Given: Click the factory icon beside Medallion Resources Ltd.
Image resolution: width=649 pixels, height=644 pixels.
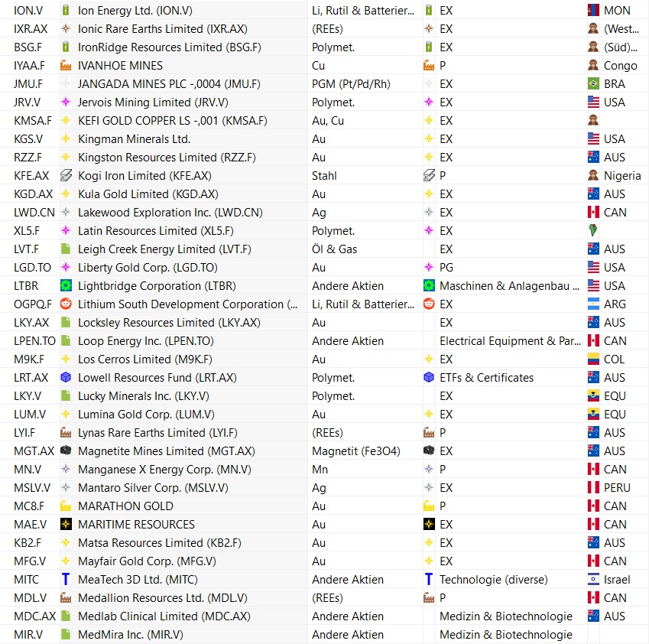Looking at the screenshot, I should pos(66,597).
